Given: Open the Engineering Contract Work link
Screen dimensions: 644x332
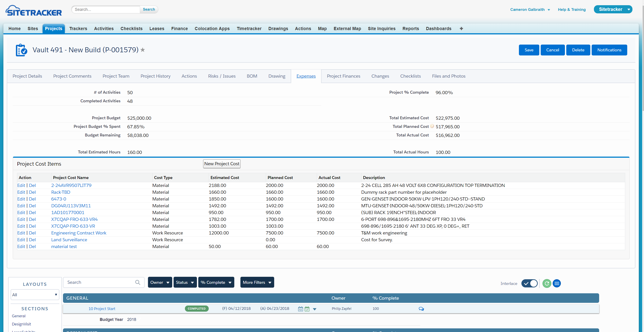Looking at the screenshot, I should [78, 233].
